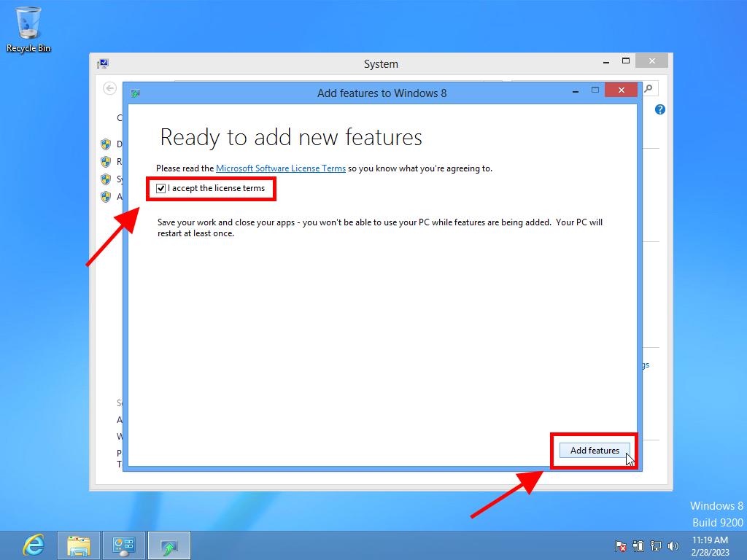Click the blue help question mark icon
The height and width of the screenshot is (560, 747).
660,109
